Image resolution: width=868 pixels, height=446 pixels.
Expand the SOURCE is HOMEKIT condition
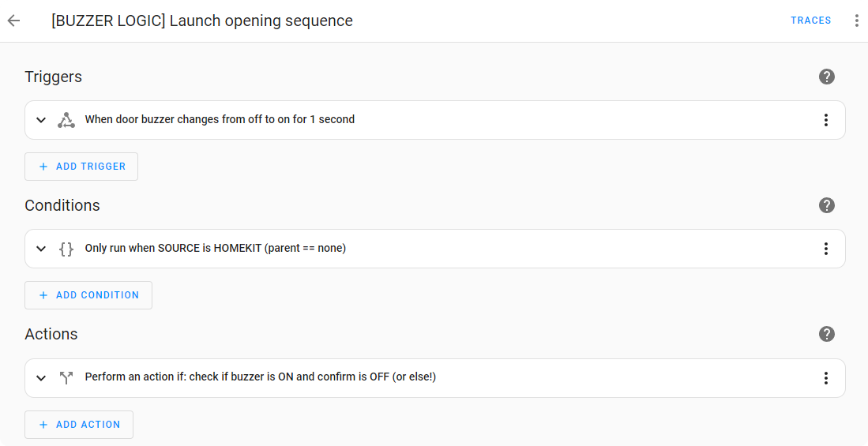tap(41, 249)
